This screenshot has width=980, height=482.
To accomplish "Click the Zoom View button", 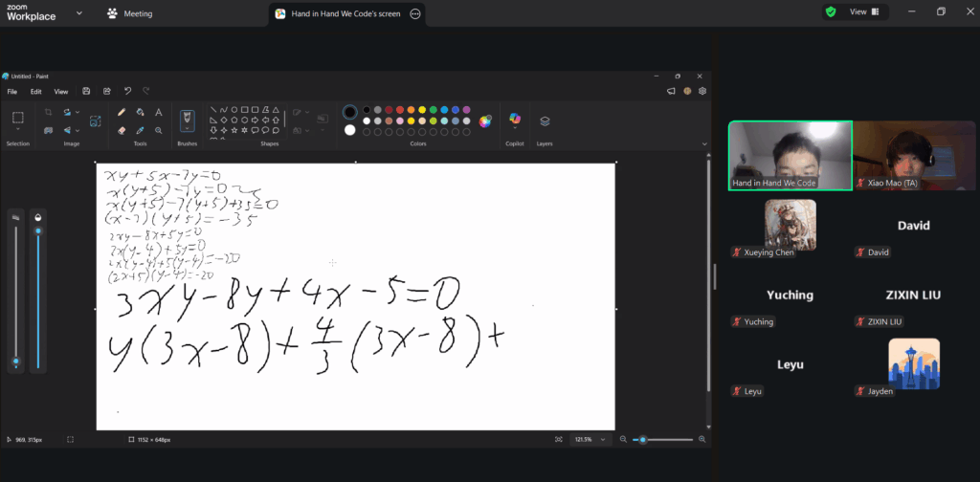I will point(857,11).
